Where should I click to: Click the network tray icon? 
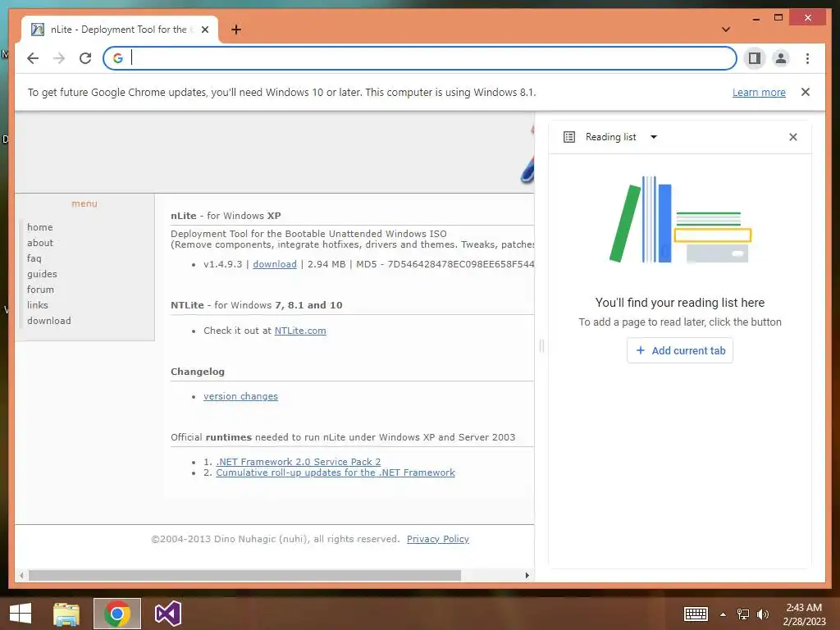[x=743, y=614]
